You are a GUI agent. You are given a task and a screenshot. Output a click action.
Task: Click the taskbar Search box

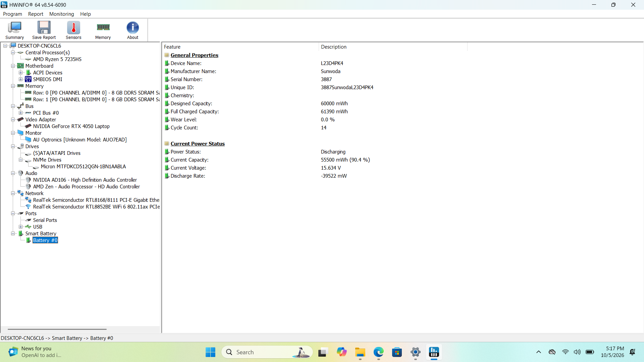[267, 352]
